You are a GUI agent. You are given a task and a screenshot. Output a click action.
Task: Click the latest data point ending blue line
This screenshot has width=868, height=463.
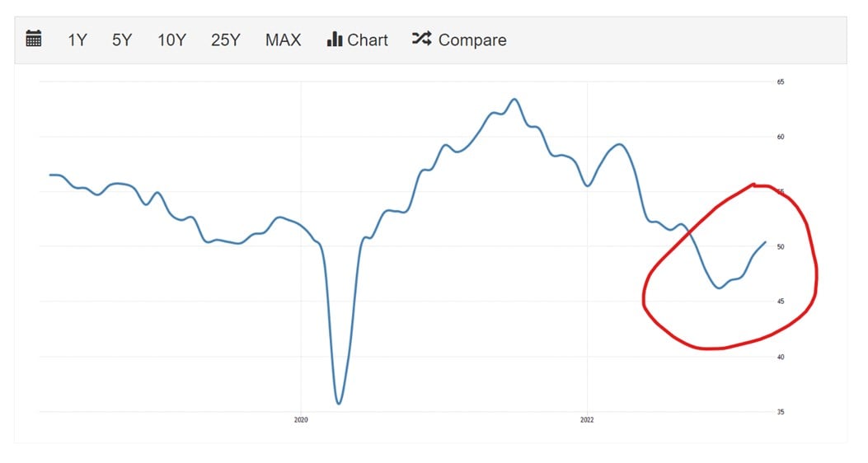766,241
